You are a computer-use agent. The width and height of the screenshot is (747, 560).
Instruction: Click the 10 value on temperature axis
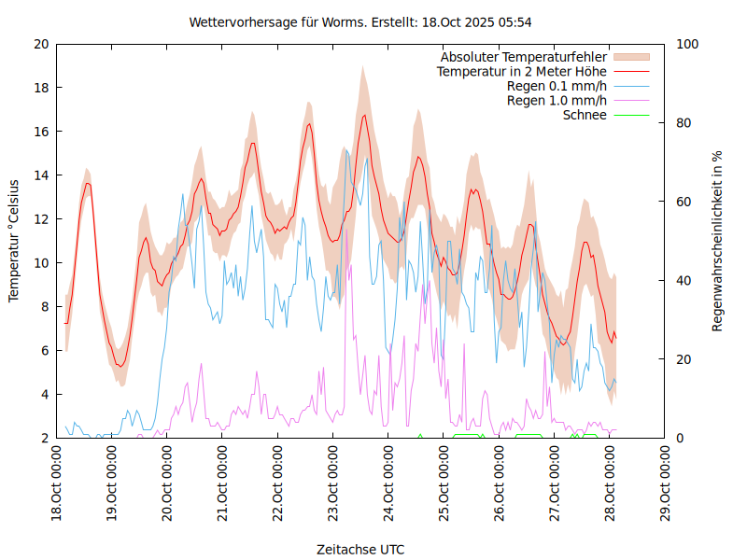40,263
